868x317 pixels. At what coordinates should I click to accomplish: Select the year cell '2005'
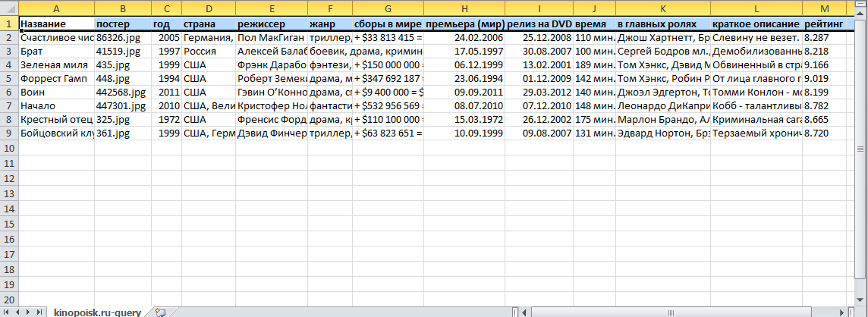(166, 38)
